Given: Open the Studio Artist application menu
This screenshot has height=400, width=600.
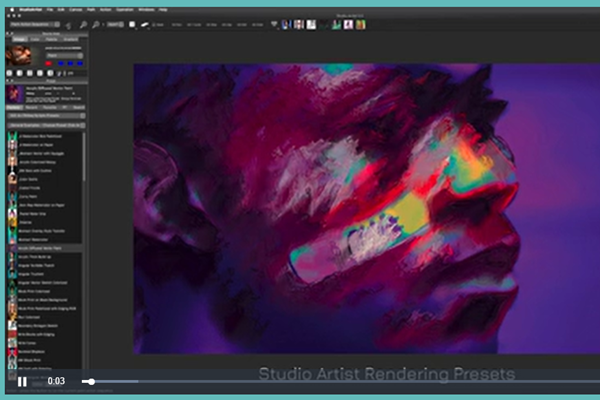Looking at the screenshot, I should (31, 10).
